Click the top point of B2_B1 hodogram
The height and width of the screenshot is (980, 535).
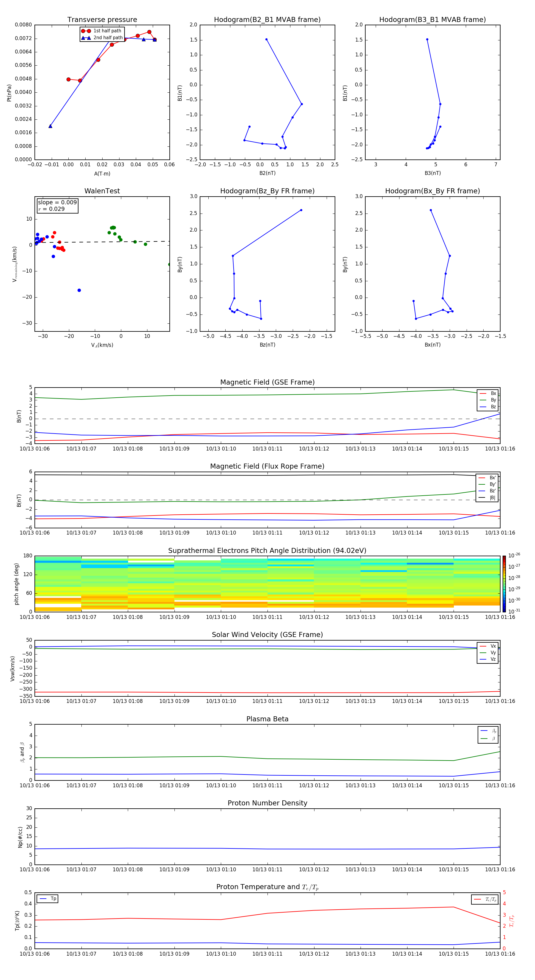(266, 39)
